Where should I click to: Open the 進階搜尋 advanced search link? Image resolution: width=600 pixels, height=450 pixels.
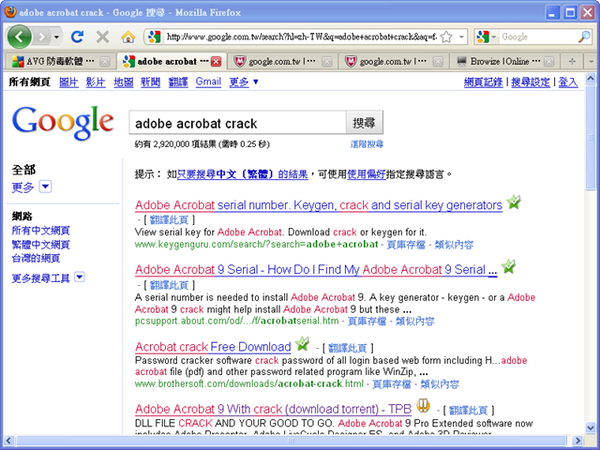tap(367, 144)
